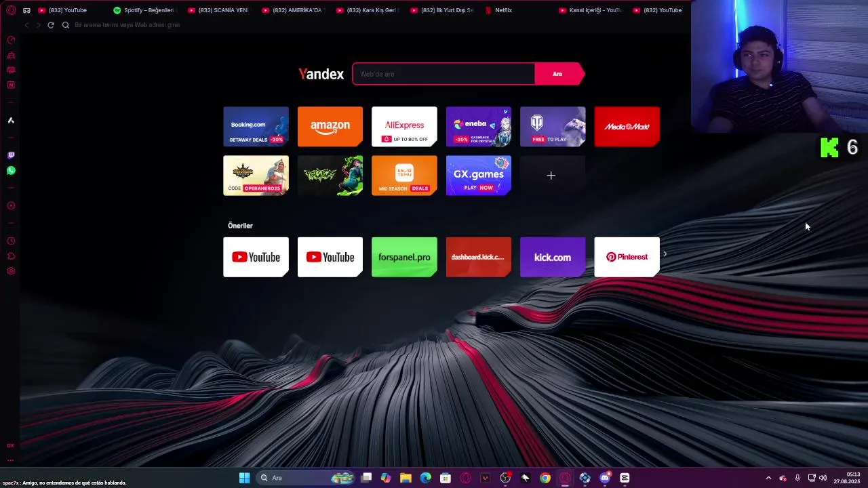
Task: Show hidden system tray icons
Action: click(768, 478)
